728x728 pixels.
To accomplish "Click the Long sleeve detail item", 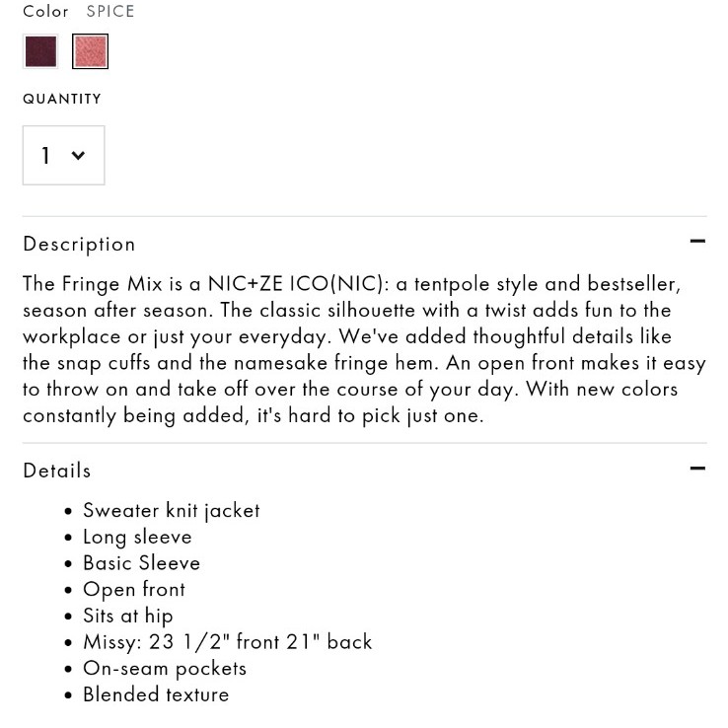I will tap(137, 538).
